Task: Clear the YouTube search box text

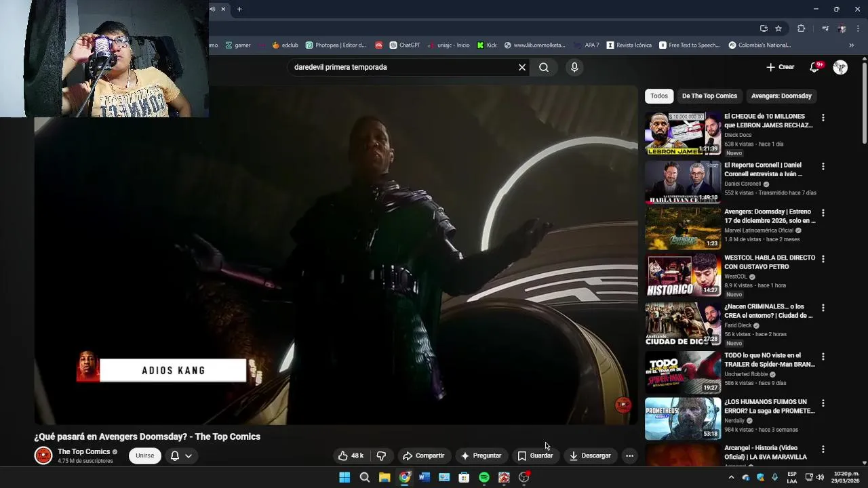Action: point(521,67)
